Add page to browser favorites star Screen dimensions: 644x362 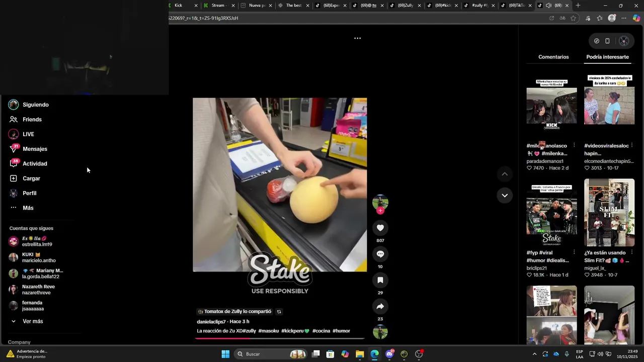[574, 18]
